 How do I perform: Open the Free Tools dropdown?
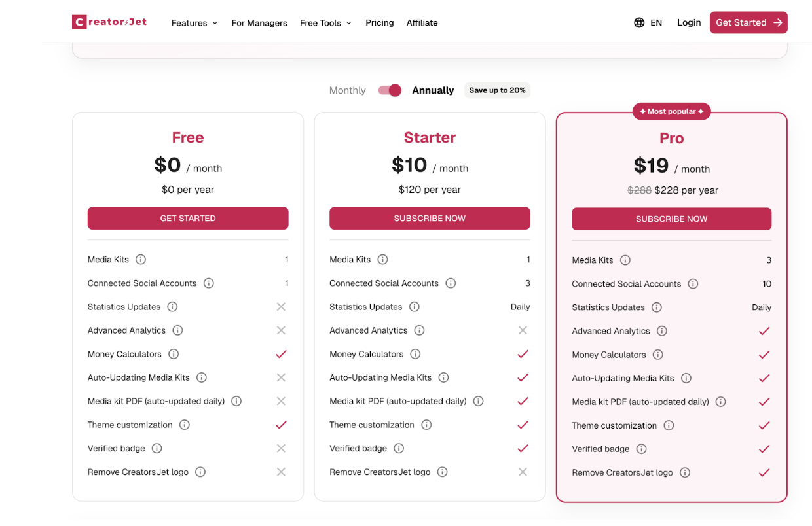[x=325, y=23]
